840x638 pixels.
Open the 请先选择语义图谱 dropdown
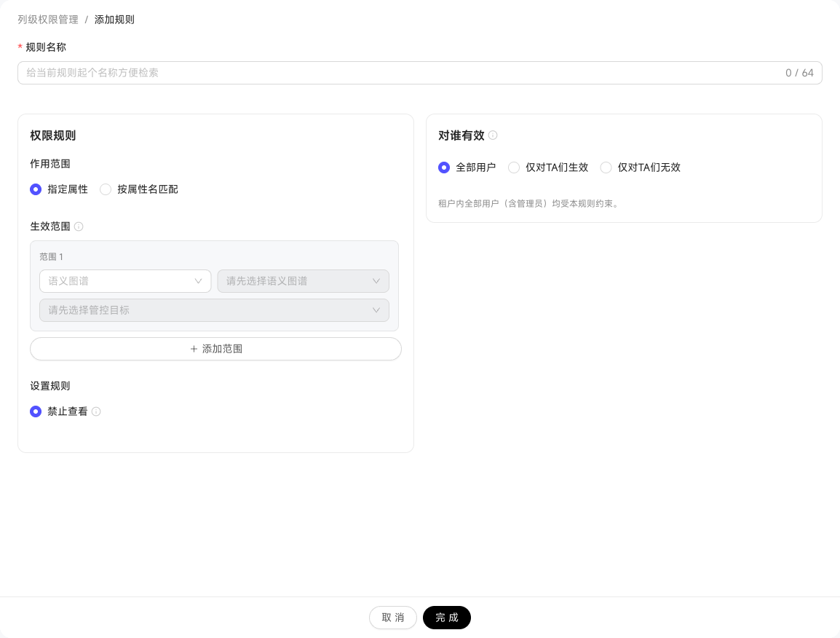(304, 281)
